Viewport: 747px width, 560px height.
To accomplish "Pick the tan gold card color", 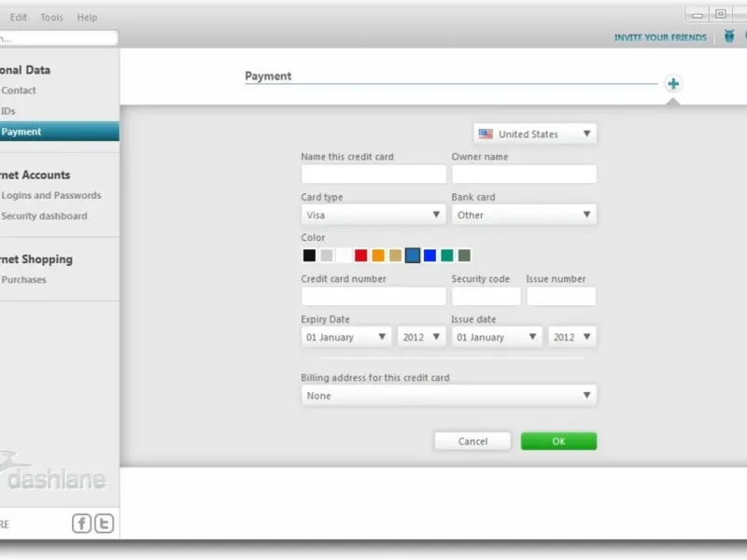I will click(x=395, y=256).
